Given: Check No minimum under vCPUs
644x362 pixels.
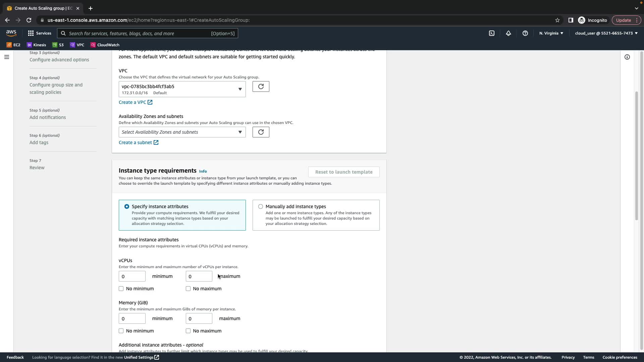Looking at the screenshot, I should pos(121,289).
